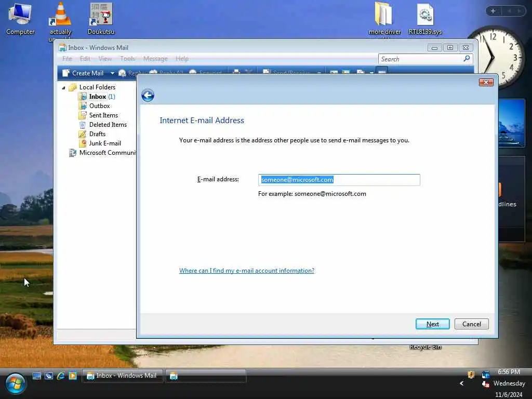Click the search magnifier icon in Windows Mail
The height and width of the screenshot is (399, 532).
[467, 59]
